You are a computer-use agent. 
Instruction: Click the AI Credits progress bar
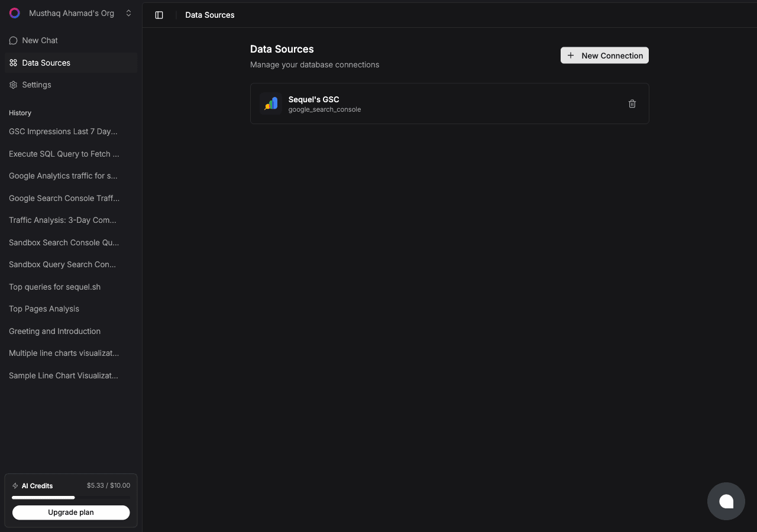[71, 498]
